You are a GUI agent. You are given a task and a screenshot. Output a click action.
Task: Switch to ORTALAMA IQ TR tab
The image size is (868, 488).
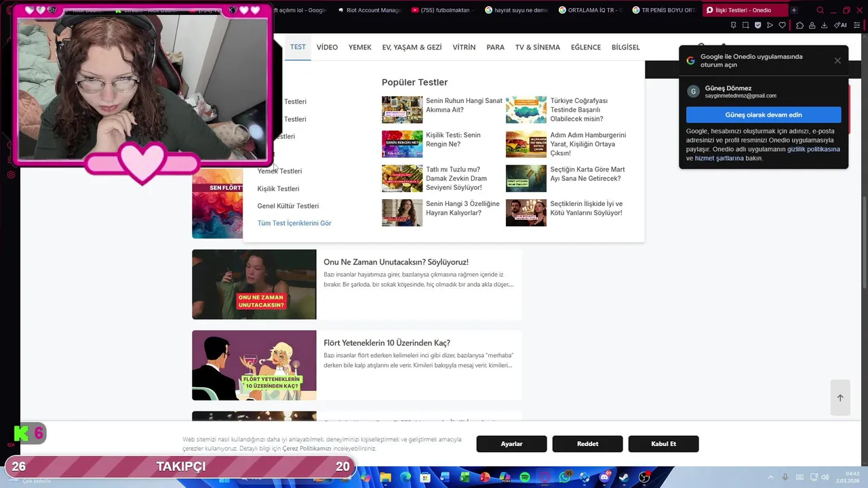click(x=589, y=10)
